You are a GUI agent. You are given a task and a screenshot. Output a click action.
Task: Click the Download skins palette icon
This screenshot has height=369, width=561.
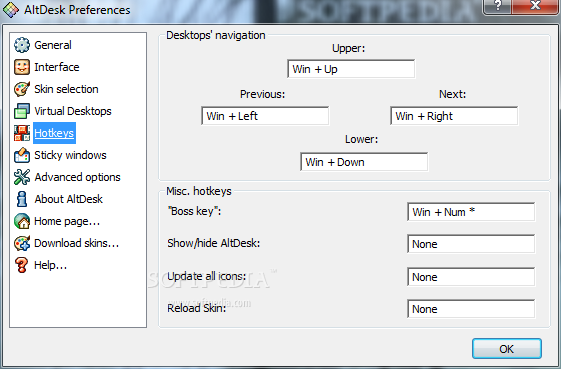pyautogui.click(x=22, y=243)
